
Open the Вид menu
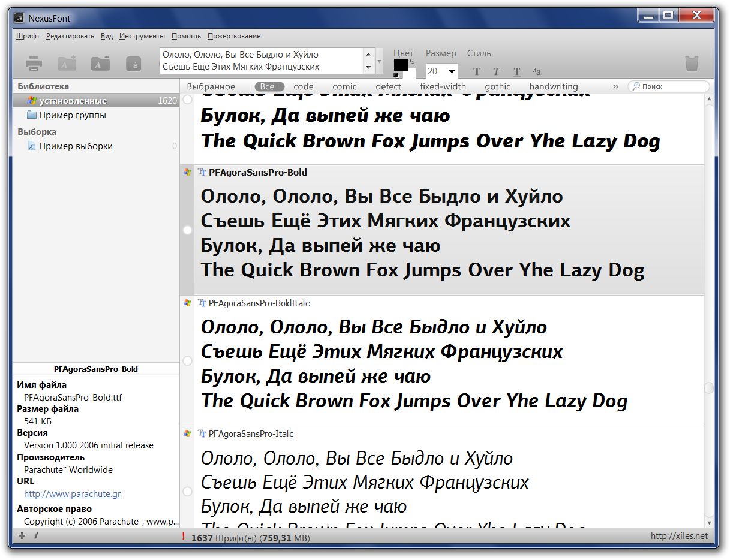tap(107, 36)
